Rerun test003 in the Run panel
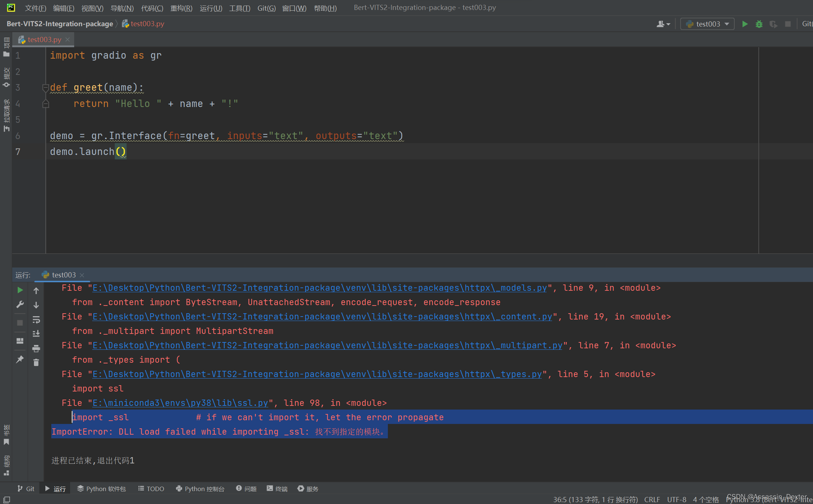The width and height of the screenshot is (813, 504). [20, 290]
